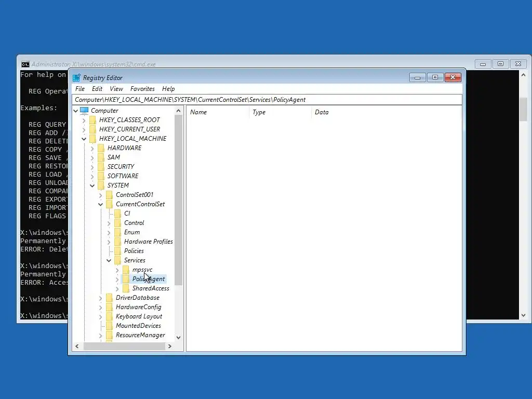
Task: Click the SECURITY folder icon
Action: coord(101,167)
